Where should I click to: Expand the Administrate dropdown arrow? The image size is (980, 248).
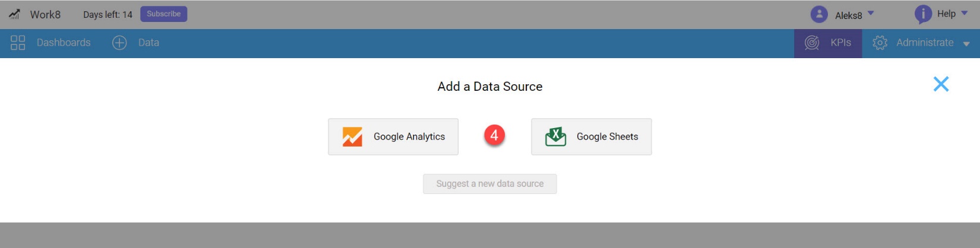tap(966, 44)
